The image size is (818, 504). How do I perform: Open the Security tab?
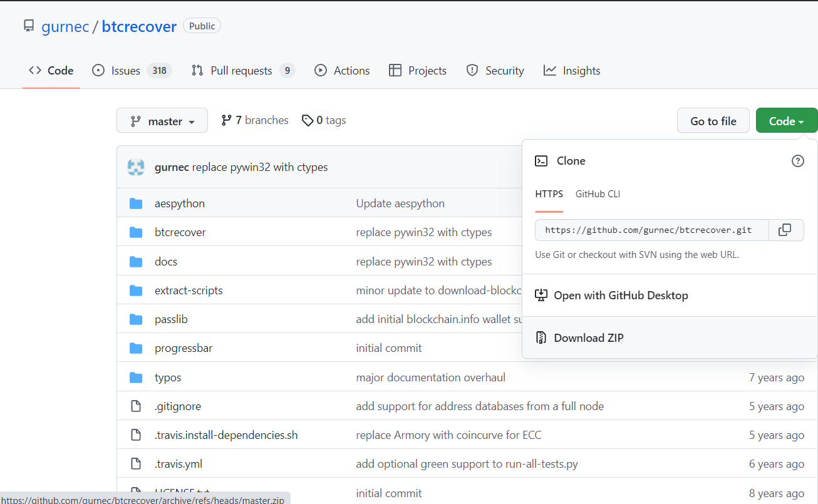pos(495,71)
